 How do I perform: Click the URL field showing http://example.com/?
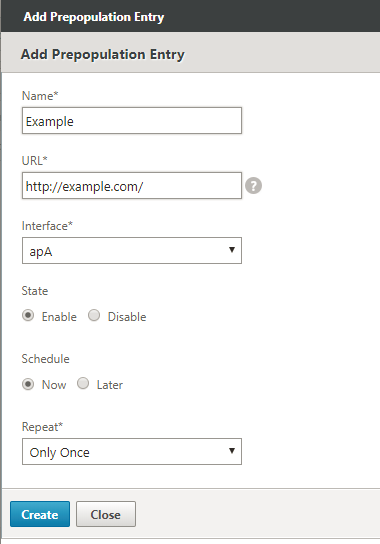coord(132,186)
